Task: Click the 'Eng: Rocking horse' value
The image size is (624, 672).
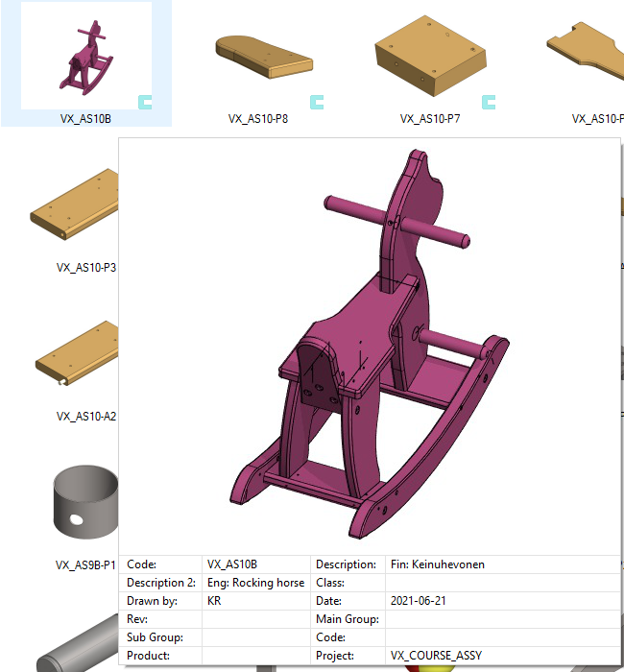Action: tap(256, 583)
